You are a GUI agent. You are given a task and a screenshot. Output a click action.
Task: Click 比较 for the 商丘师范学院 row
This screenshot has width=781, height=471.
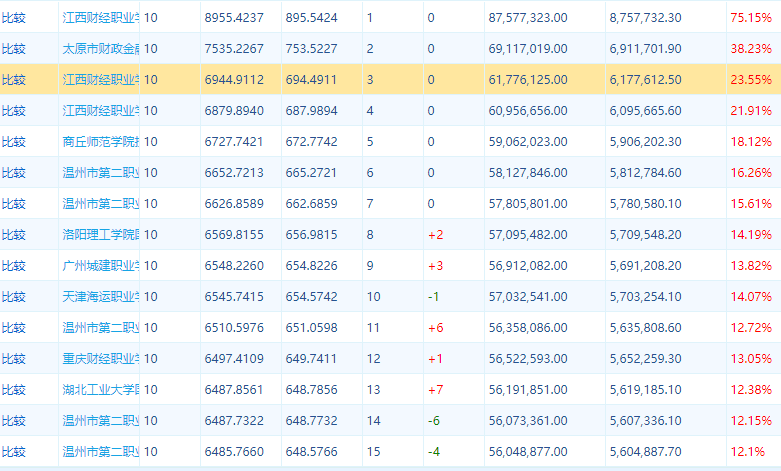(13, 141)
